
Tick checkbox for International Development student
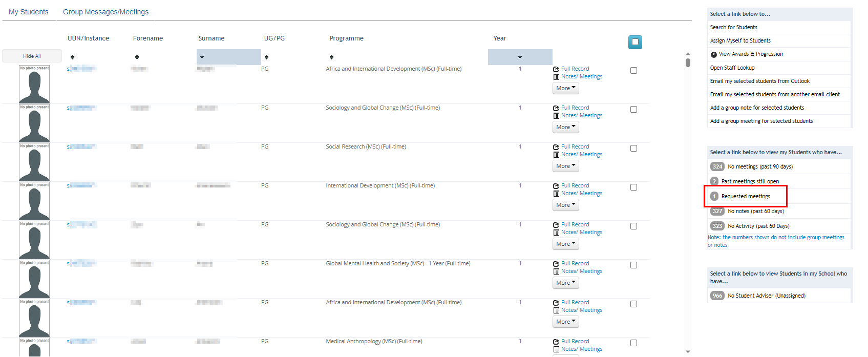click(x=633, y=187)
